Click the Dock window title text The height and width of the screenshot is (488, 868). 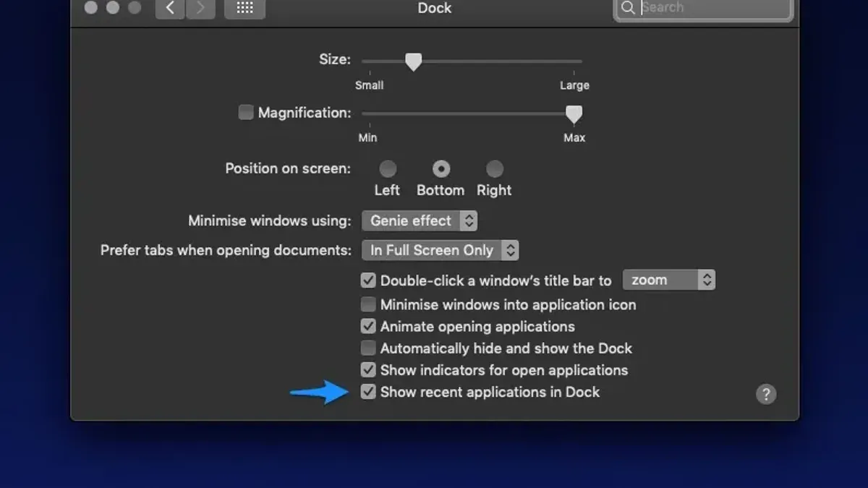tap(435, 8)
